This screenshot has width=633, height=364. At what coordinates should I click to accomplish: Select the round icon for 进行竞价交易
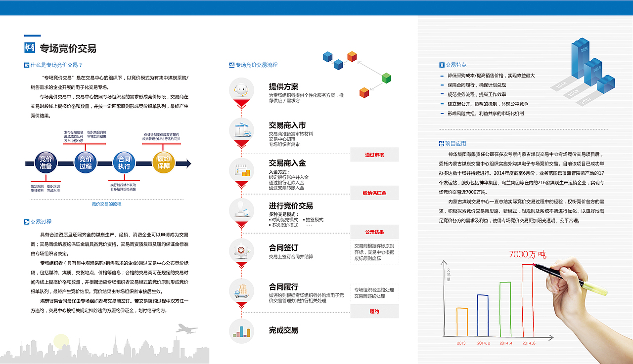tap(241, 210)
